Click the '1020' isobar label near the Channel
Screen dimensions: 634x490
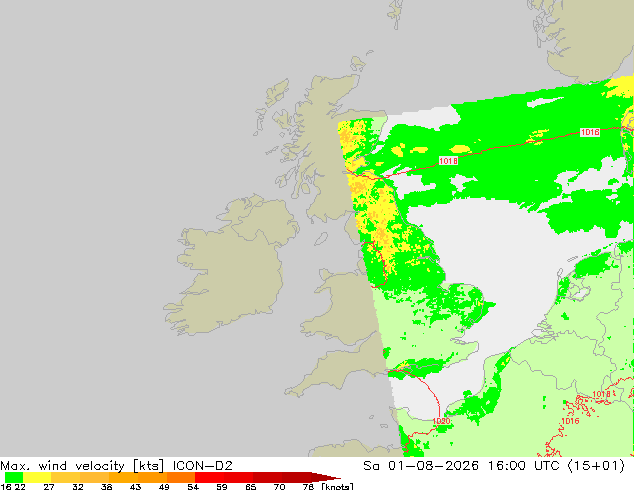click(441, 421)
